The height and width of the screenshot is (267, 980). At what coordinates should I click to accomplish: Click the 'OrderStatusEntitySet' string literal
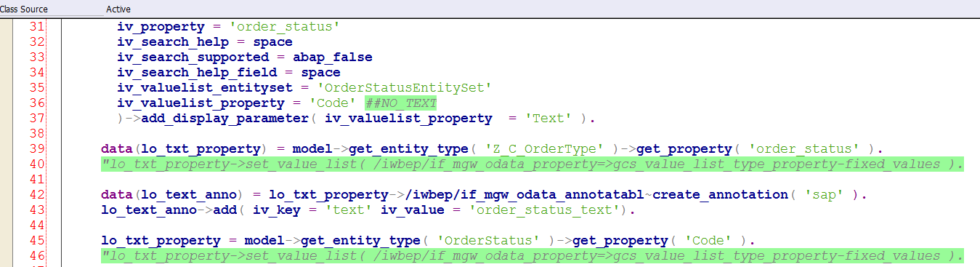[405, 88]
